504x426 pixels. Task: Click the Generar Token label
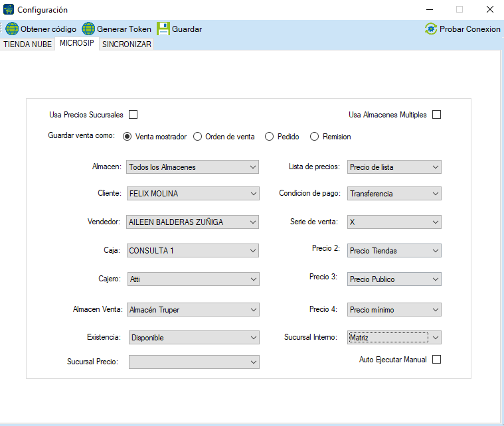click(x=124, y=29)
